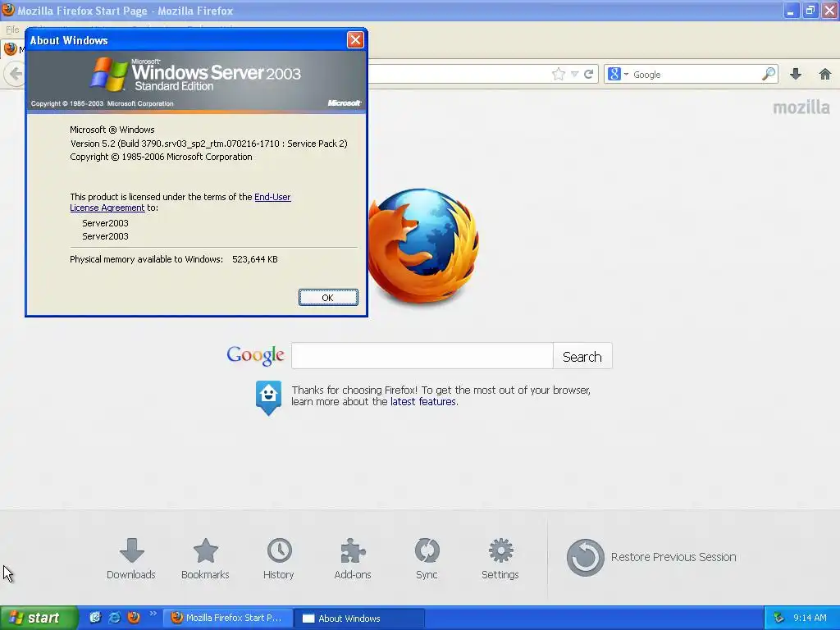The height and width of the screenshot is (630, 840).
Task: Click Restore Previous Session
Action: coord(651,557)
